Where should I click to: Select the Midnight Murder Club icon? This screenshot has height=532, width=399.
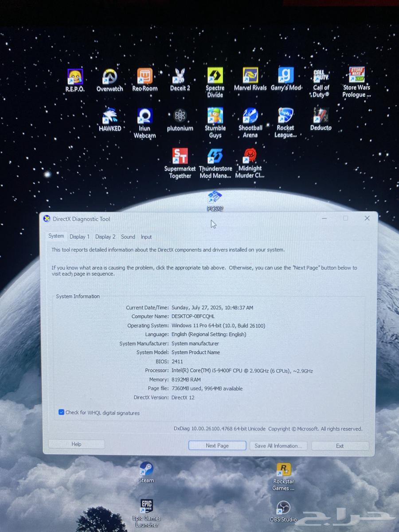click(x=250, y=164)
